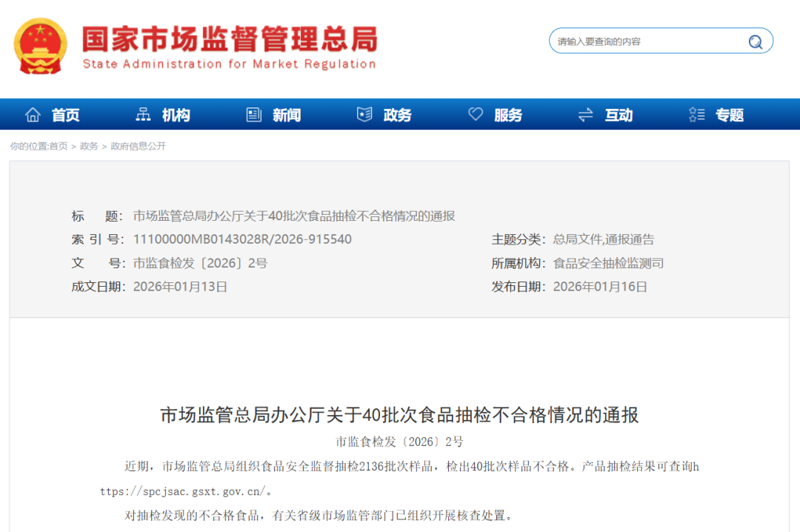Click the arrows icon beside 互动

click(586, 115)
